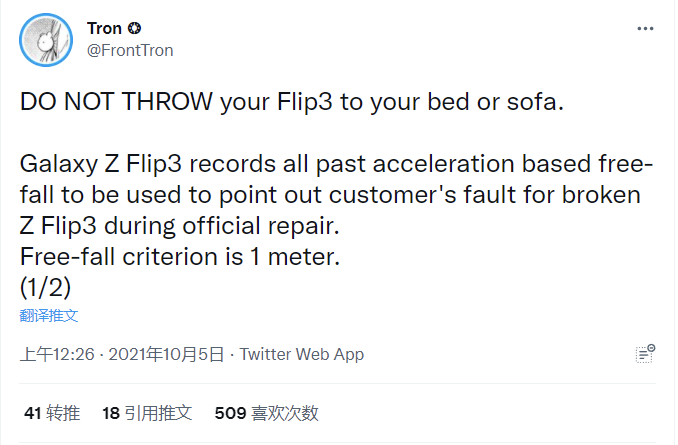Image resolution: width=678 pixels, height=445 pixels.
Task: Open the Twitter Web App source link
Action: (x=302, y=354)
